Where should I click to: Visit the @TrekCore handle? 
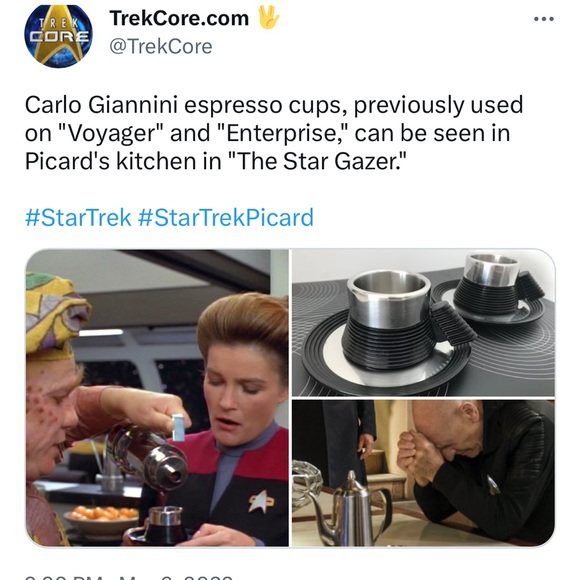pyautogui.click(x=161, y=46)
